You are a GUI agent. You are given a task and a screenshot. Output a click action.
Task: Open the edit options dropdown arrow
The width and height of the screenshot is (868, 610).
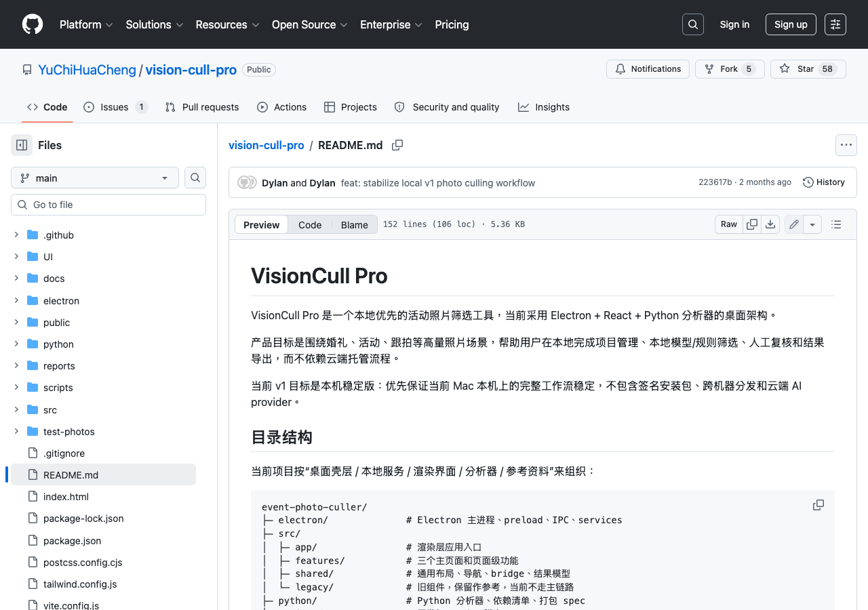pos(812,224)
